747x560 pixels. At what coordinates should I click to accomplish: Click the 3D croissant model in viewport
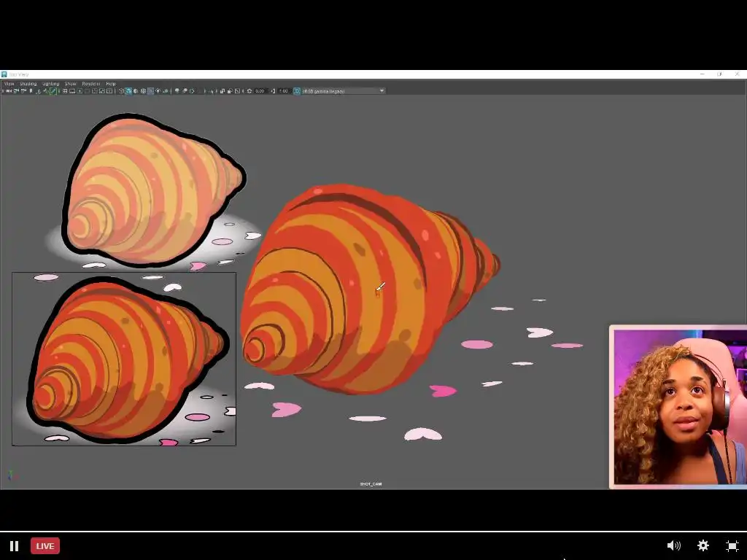point(369,289)
